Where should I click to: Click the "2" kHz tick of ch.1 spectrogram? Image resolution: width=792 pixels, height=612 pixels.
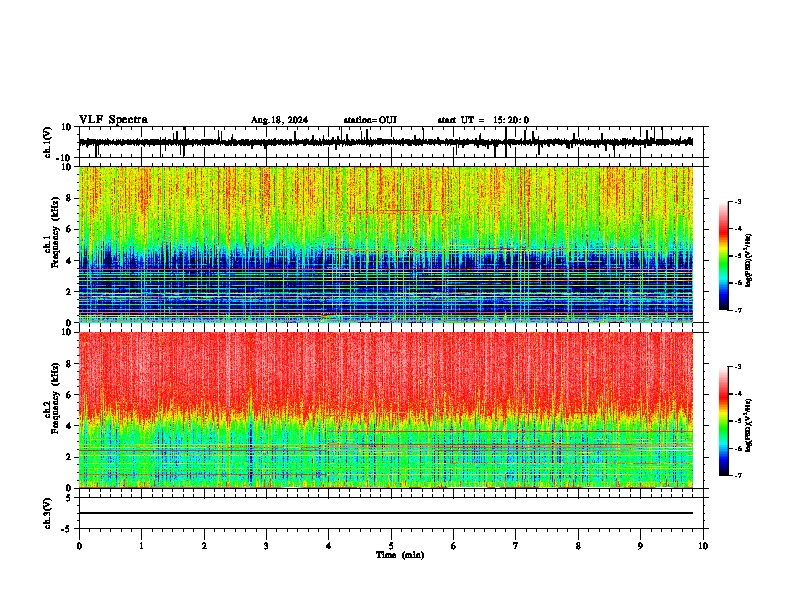[x=69, y=291]
